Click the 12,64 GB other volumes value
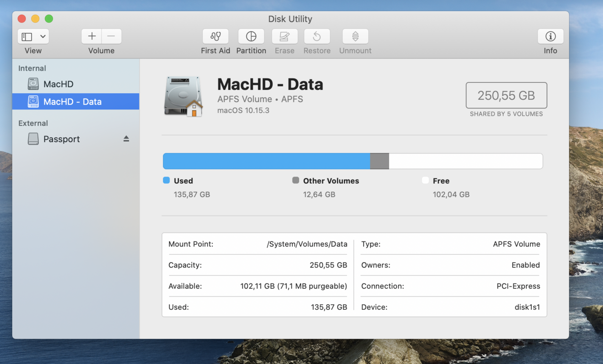 319,194
